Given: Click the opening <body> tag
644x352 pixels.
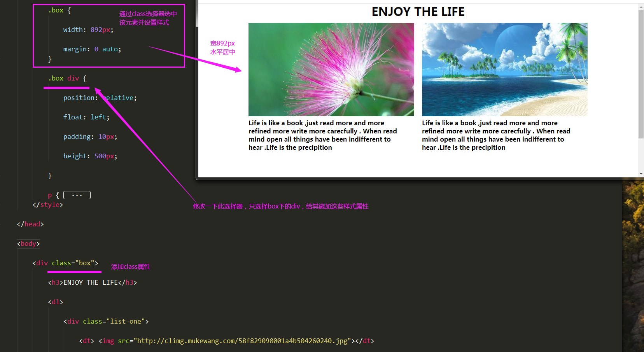Looking at the screenshot, I should tap(28, 243).
